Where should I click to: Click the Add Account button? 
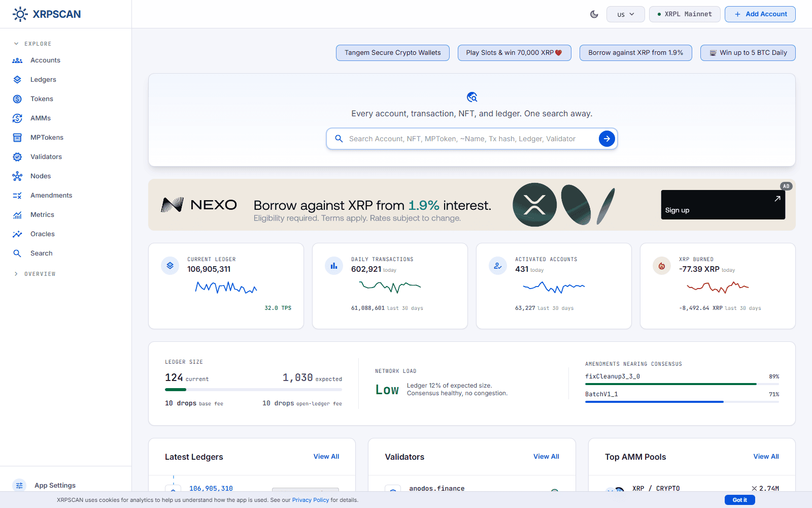point(760,14)
